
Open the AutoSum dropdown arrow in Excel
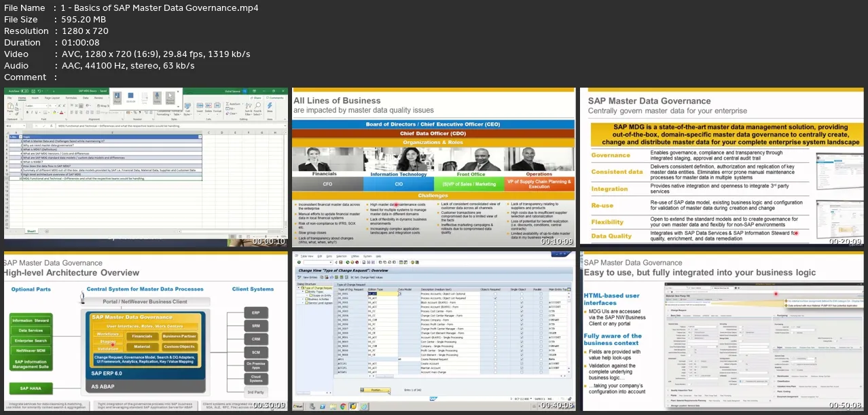tap(242, 104)
